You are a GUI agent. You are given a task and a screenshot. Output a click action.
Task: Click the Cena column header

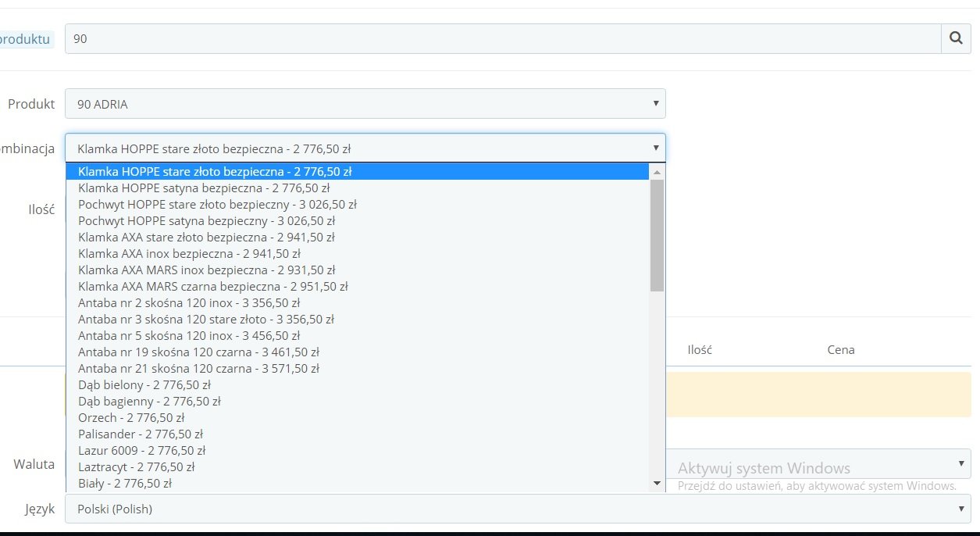(x=841, y=349)
